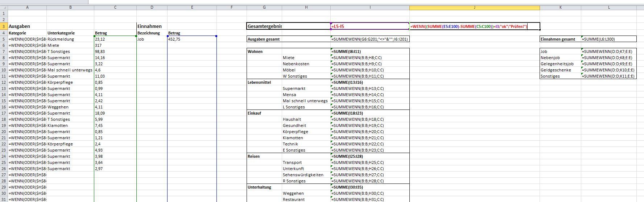This screenshot has height=202, width=644.
Task: Select the 'Sehenswürdigkeiten' cell
Action: click(x=306, y=175)
